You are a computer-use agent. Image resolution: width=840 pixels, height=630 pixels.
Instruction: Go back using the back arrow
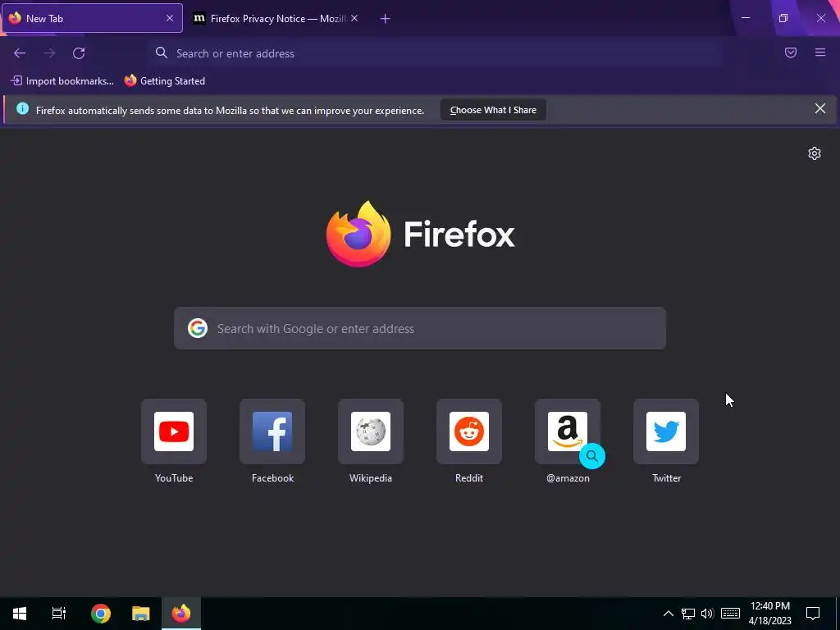tap(20, 53)
